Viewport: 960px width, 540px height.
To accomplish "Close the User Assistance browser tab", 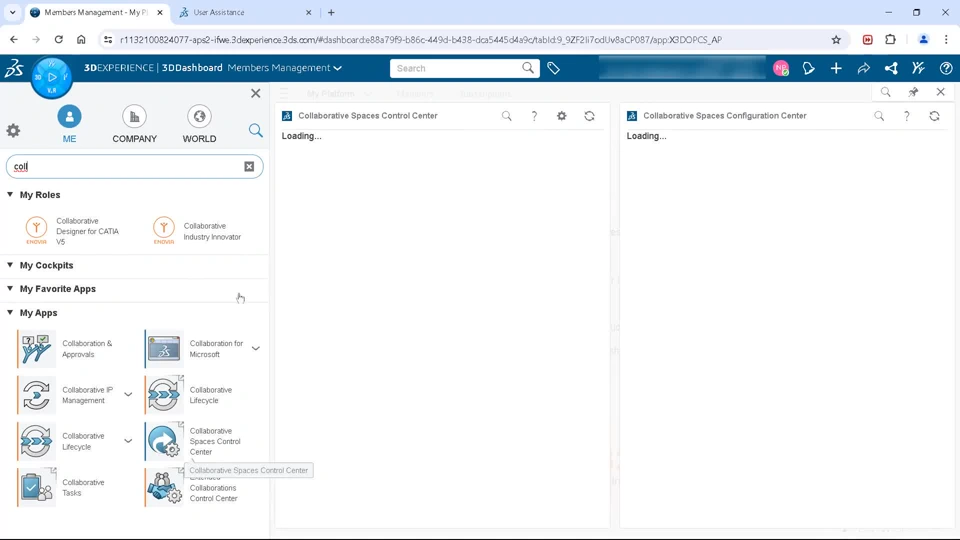I will tap(309, 12).
